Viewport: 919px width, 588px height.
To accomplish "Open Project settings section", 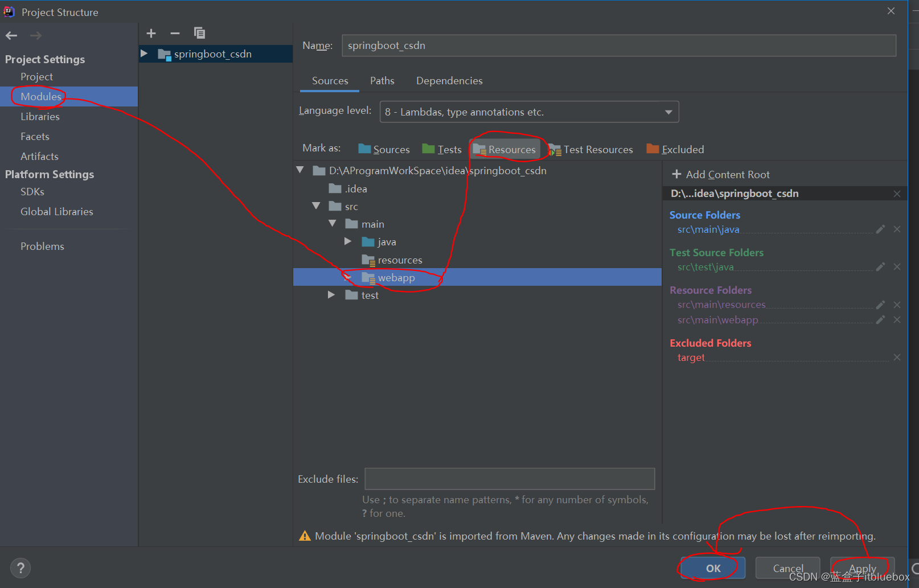I will pos(36,77).
